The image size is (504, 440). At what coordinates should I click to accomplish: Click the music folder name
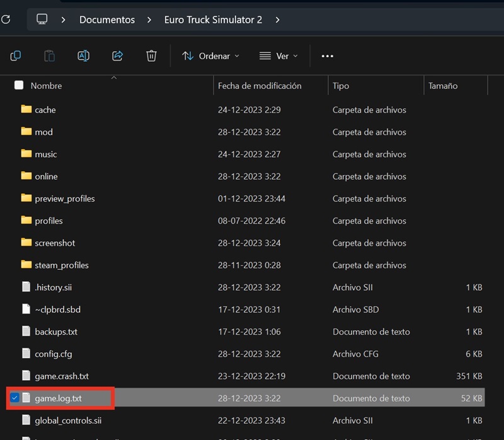coord(46,154)
